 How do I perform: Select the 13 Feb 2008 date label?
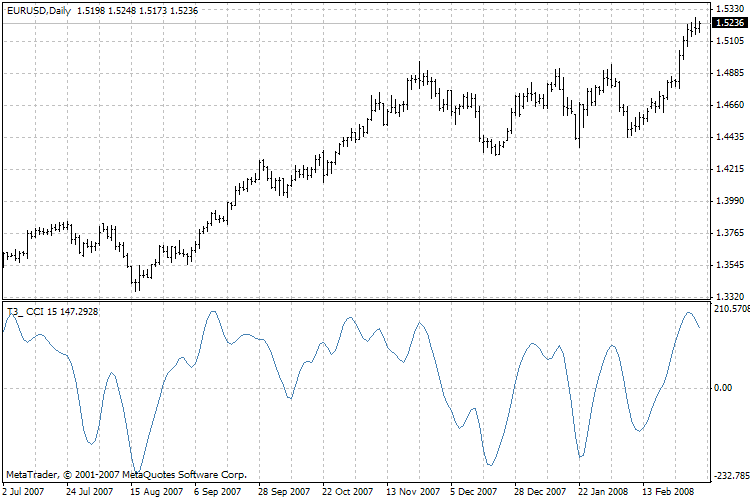(x=668, y=491)
